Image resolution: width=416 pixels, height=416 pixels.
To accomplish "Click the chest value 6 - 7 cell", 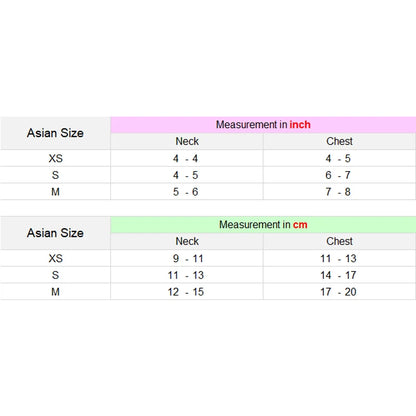I will click(339, 175).
